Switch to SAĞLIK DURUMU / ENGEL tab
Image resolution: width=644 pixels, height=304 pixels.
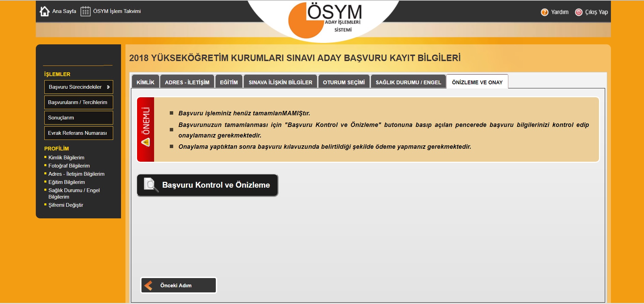(x=408, y=82)
